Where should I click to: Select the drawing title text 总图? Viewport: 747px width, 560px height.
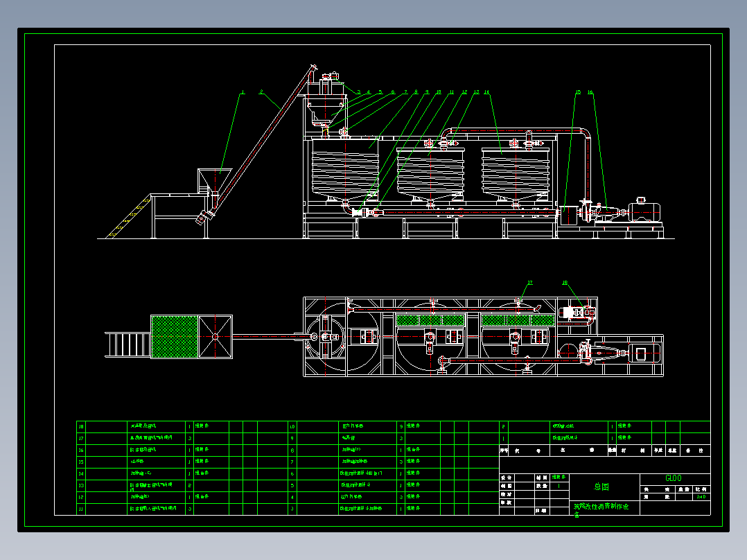pyautogui.click(x=601, y=487)
